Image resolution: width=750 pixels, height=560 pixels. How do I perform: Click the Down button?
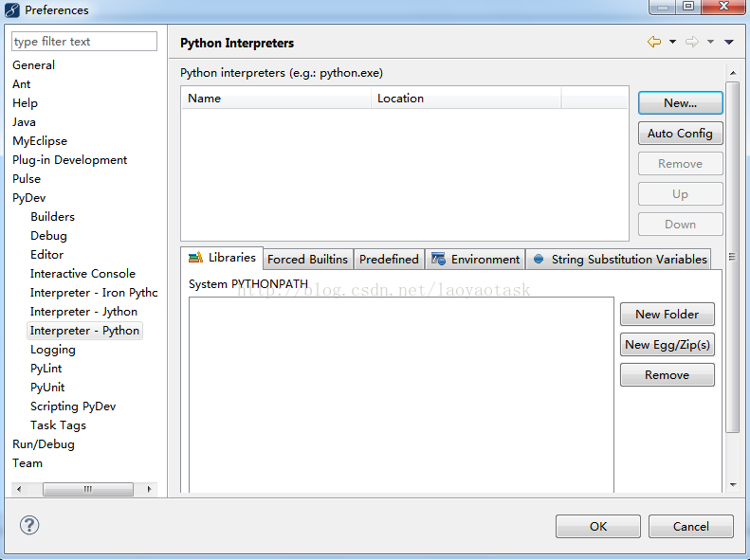[680, 225]
